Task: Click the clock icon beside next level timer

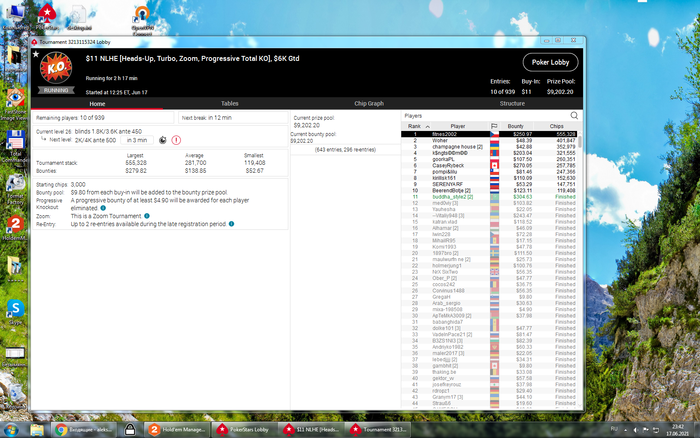Action: click(x=162, y=140)
